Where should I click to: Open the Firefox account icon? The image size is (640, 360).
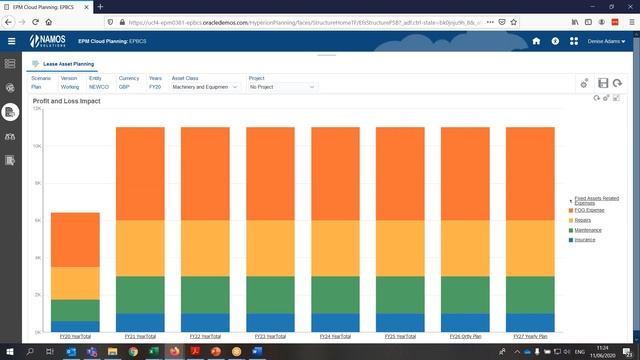[x=601, y=22]
